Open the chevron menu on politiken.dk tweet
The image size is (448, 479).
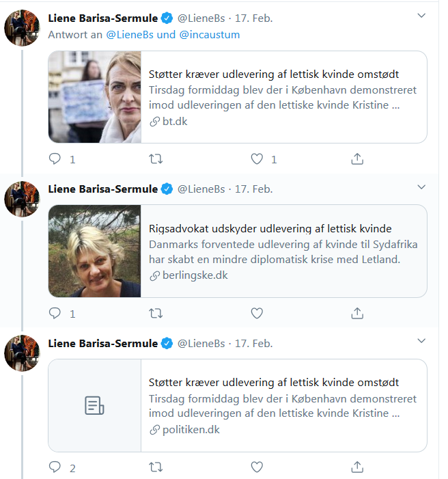coord(421,340)
